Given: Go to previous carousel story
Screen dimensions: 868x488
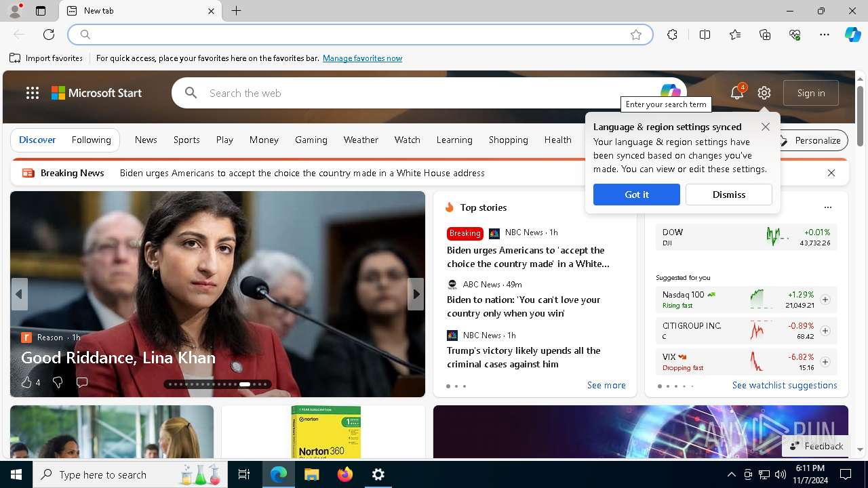Looking at the screenshot, I should 19,294.
